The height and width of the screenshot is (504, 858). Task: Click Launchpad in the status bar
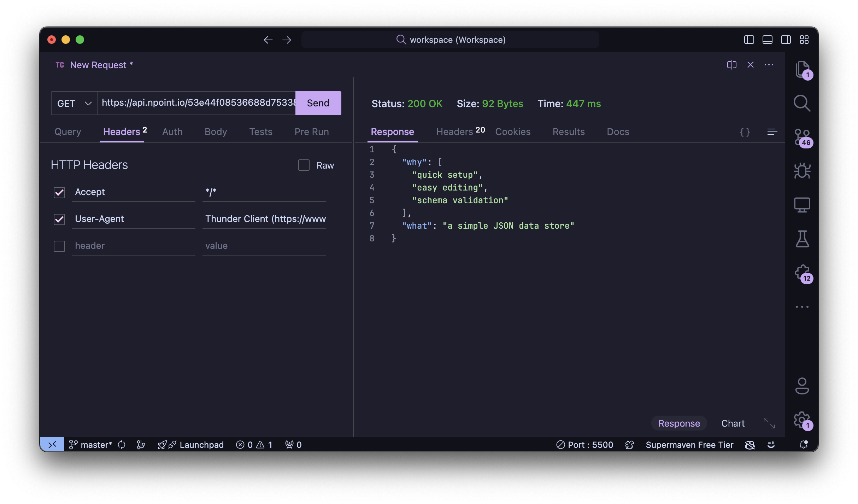[191, 445]
